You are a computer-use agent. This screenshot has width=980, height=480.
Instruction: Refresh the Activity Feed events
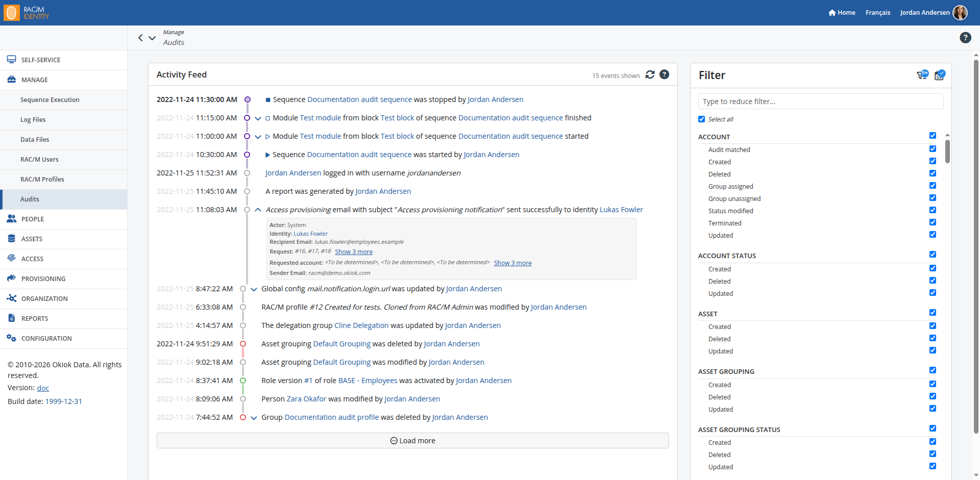pos(650,74)
